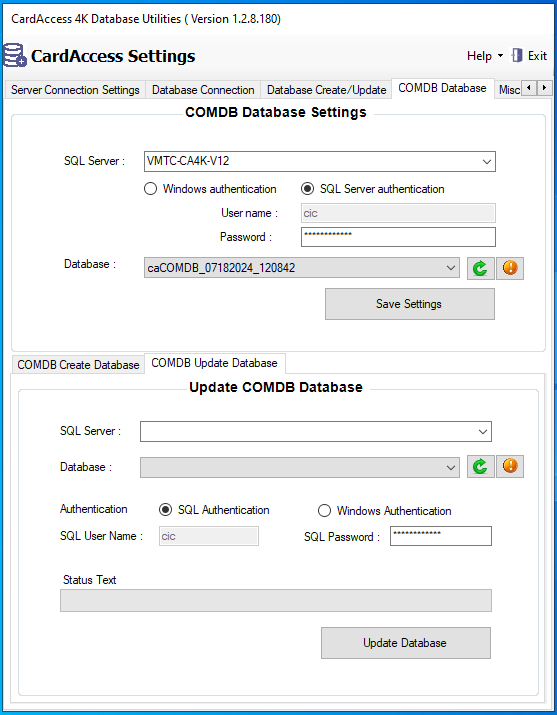
Task: Open the Help menu
Action: pyautogui.click(x=485, y=56)
